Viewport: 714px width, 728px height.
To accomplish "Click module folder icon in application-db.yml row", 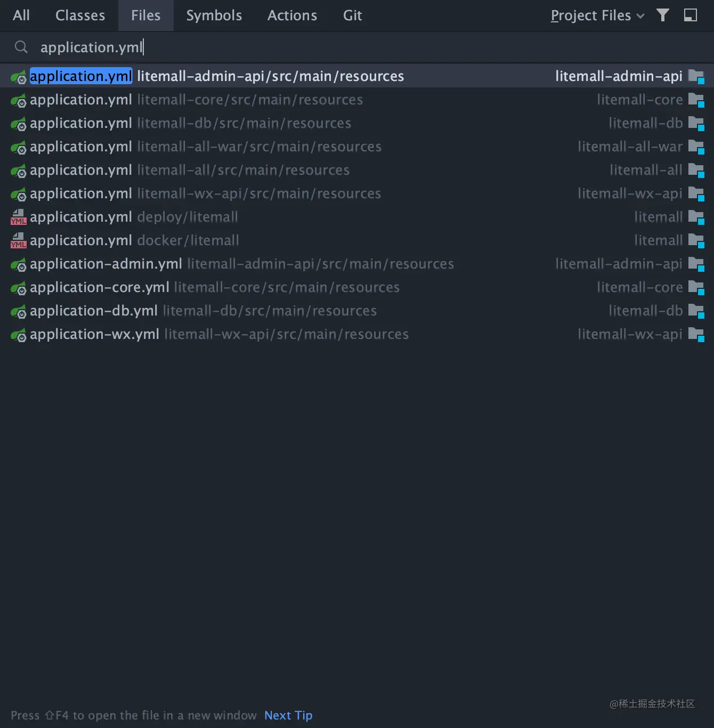I will click(x=696, y=311).
